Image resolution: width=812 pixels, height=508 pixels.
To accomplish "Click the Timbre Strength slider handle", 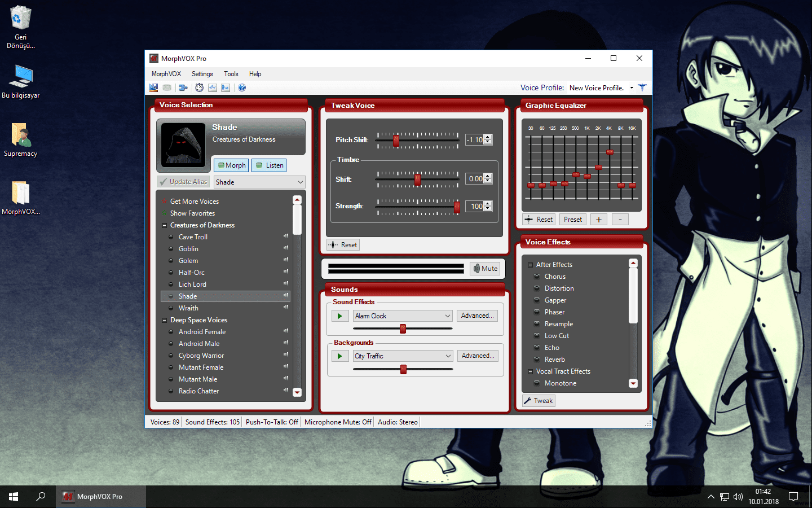I will (457, 207).
